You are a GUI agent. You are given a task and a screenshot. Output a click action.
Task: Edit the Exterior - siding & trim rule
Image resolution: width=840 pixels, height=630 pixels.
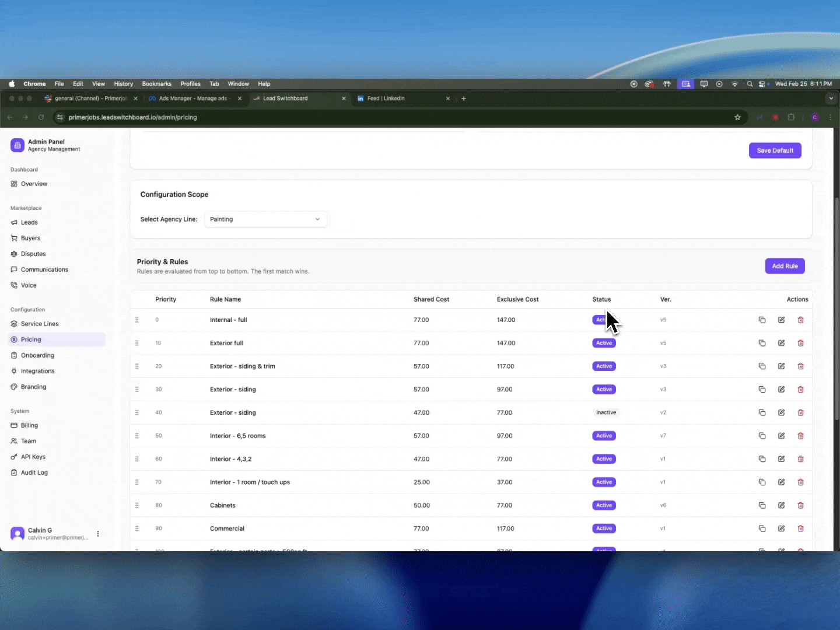(x=781, y=366)
